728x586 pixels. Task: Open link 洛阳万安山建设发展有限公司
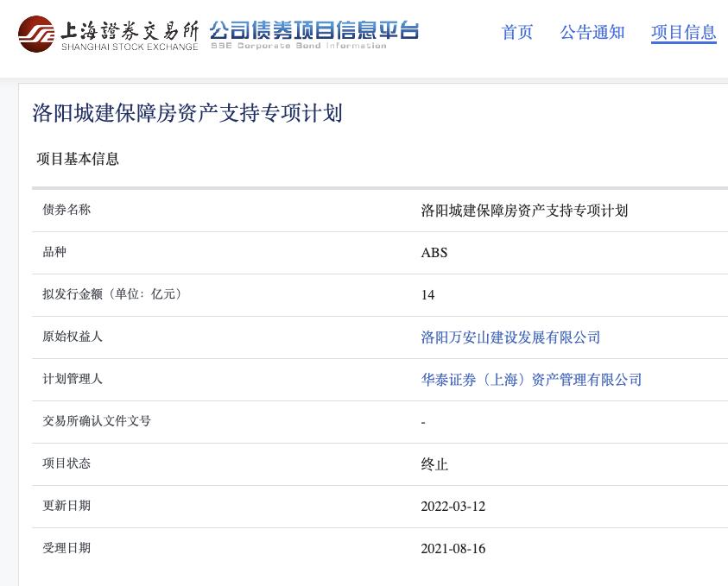pyautogui.click(x=510, y=337)
